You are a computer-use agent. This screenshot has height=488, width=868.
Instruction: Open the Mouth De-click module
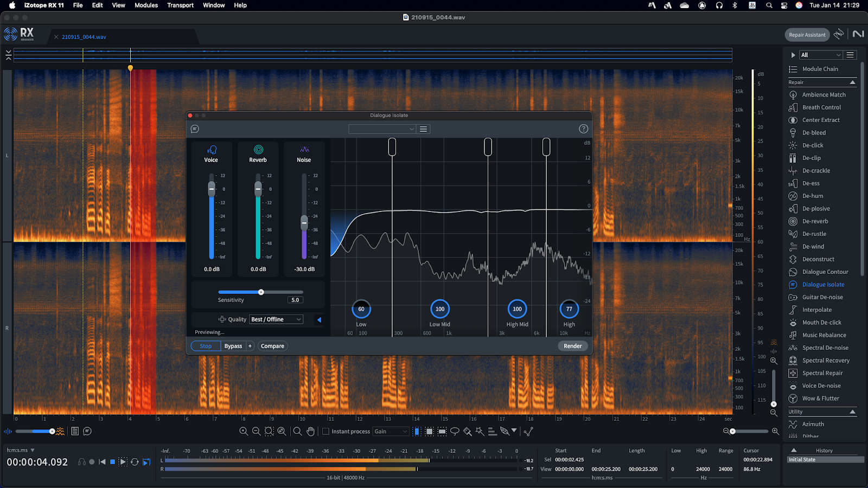click(821, 322)
